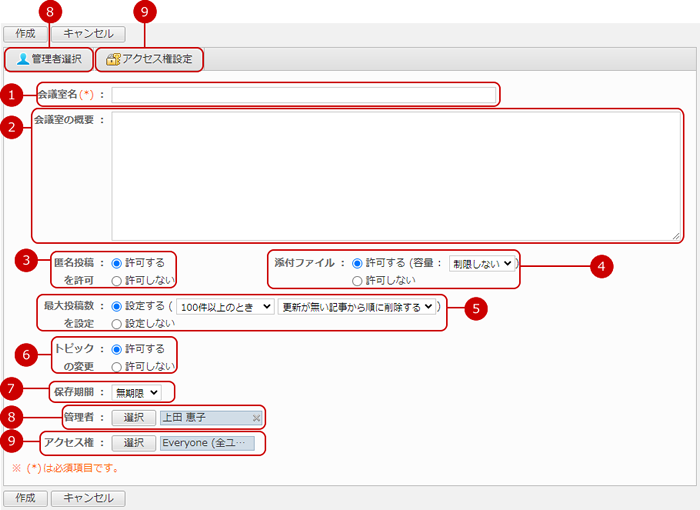Click the resize grip of the 概要 textarea
Viewport: 700px width, 510px height.
tap(676, 236)
